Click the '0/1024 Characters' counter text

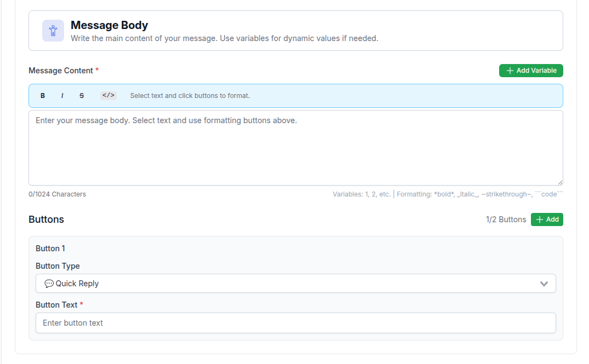point(57,194)
